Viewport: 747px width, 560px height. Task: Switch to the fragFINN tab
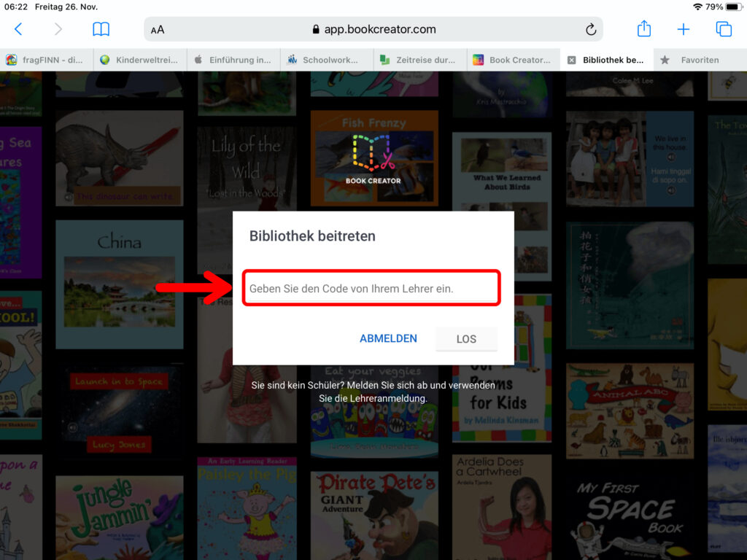(47, 60)
